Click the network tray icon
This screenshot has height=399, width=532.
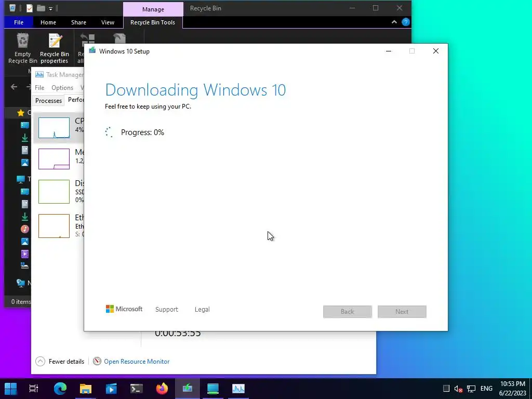tap(471, 389)
